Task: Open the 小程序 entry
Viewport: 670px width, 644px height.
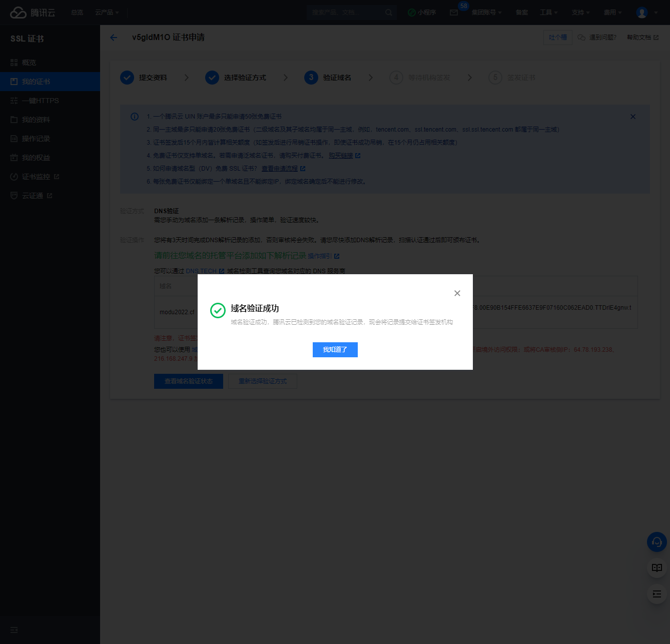Action: tap(422, 13)
